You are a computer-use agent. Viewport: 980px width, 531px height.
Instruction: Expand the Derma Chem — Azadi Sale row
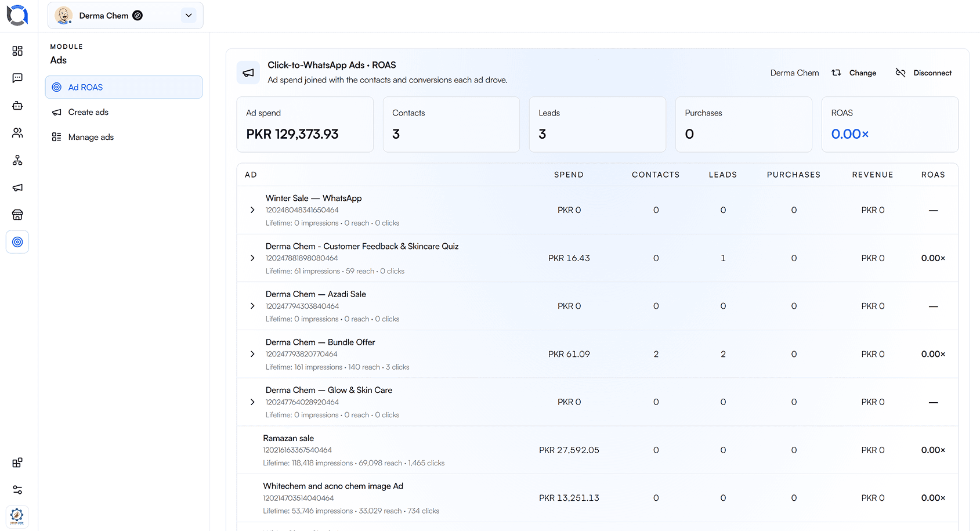[x=252, y=306]
